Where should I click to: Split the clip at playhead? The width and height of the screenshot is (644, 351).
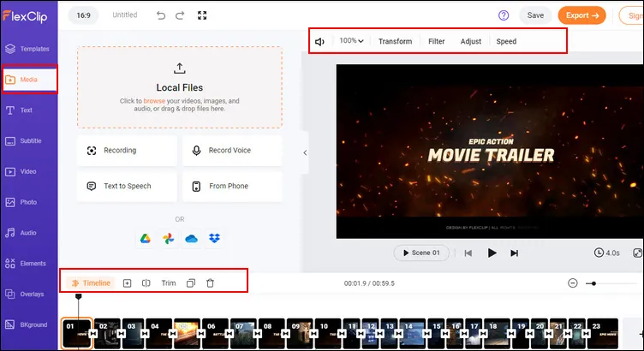(146, 283)
